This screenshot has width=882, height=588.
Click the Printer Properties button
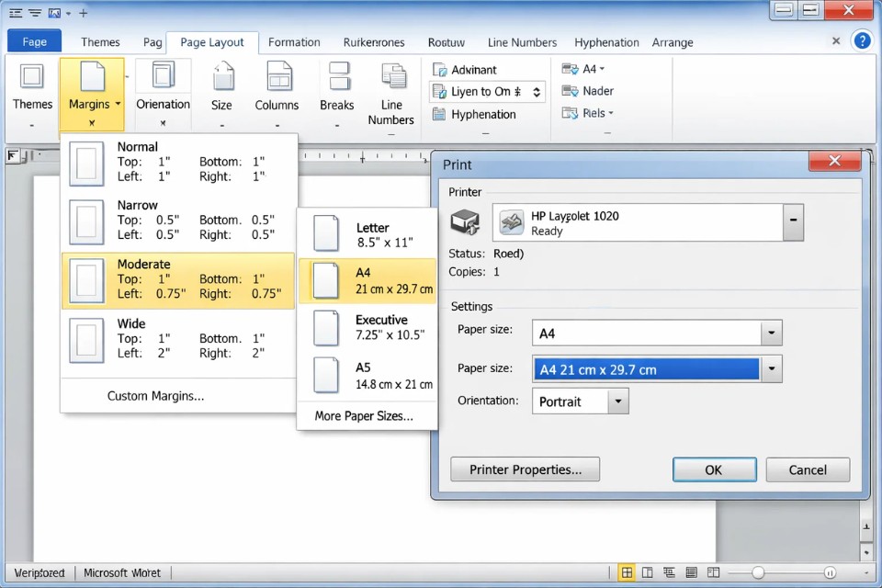pyautogui.click(x=525, y=469)
